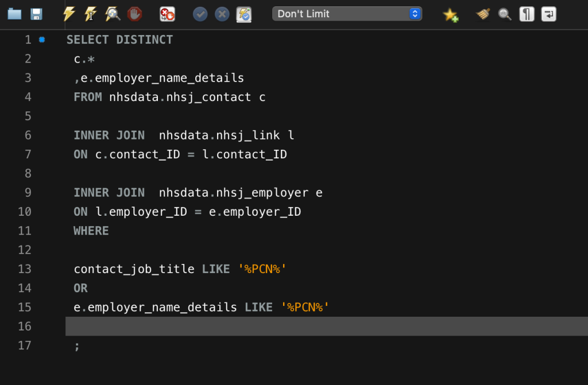Image resolution: width=588 pixels, height=385 pixels.
Task: Toggle invisible characters pilcrow icon
Action: coord(527,14)
